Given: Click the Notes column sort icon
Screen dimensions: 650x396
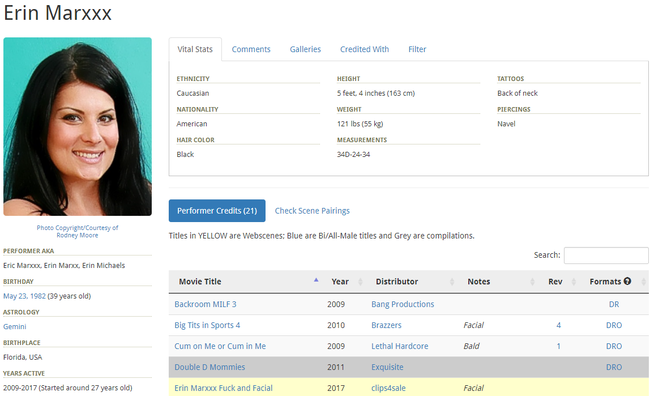Looking at the screenshot, I should click(532, 282).
